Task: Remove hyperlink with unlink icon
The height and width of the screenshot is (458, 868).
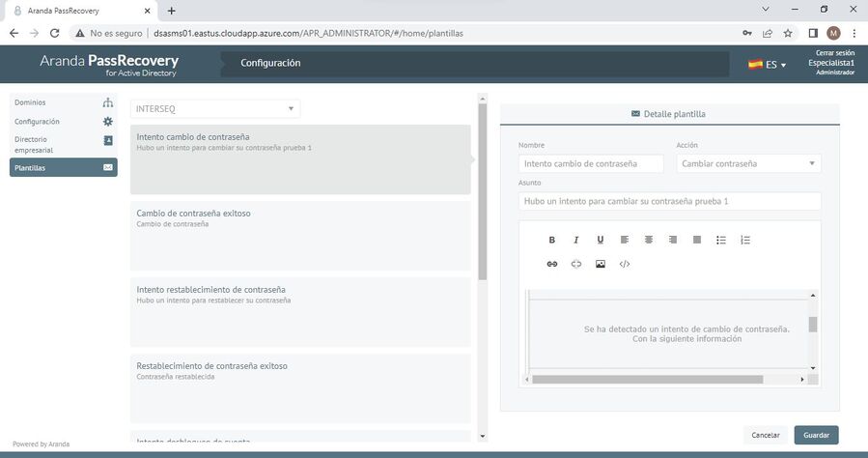Action: tap(575, 264)
